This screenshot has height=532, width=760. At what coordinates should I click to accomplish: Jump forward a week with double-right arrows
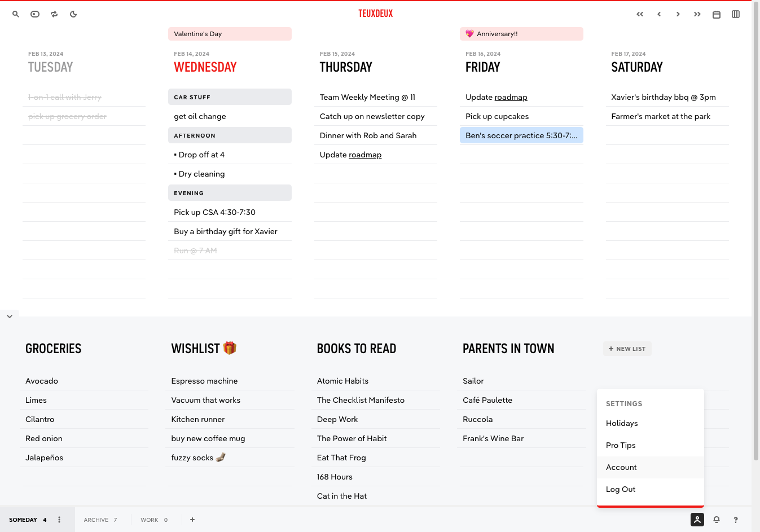pyautogui.click(x=697, y=14)
